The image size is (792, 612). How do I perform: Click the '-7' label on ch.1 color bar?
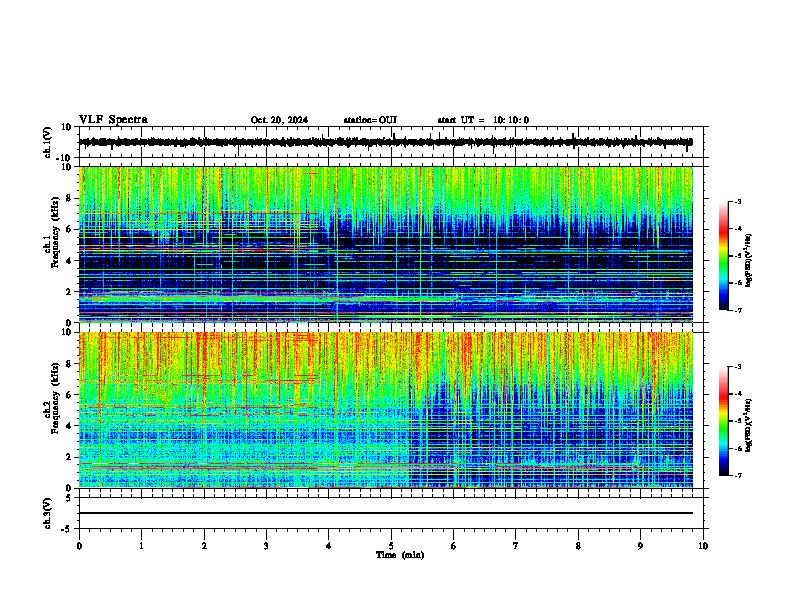[738, 311]
